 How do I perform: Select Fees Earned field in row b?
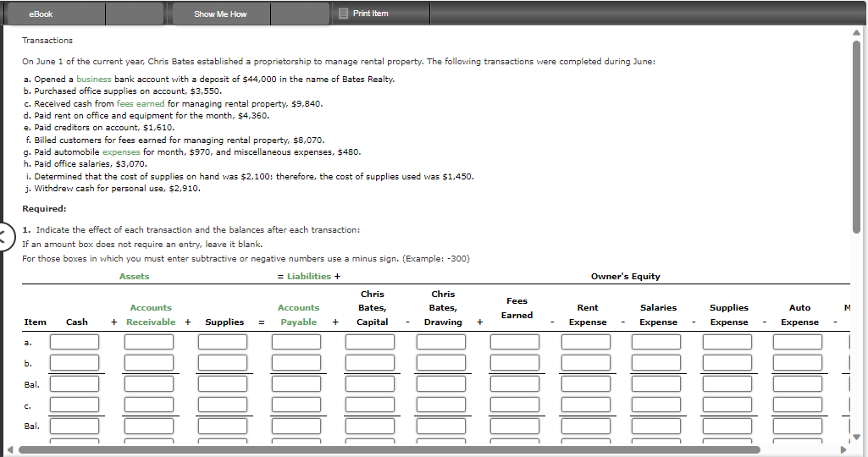pos(515,363)
